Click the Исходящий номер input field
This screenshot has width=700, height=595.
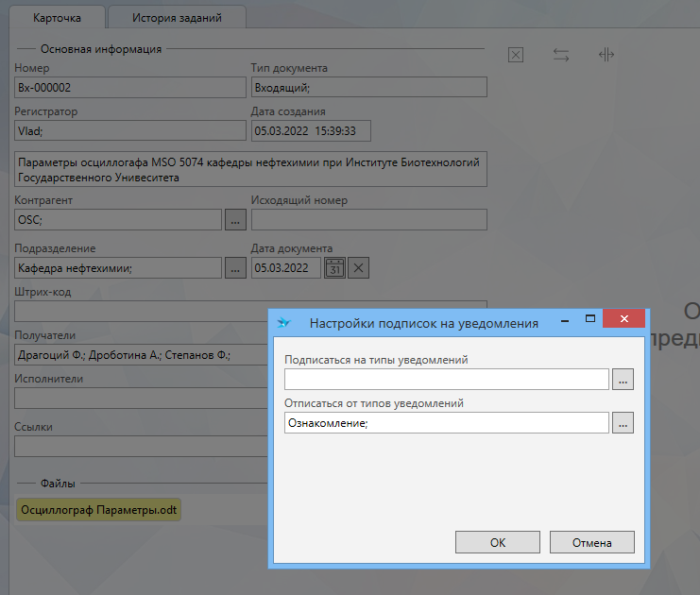[368, 219]
